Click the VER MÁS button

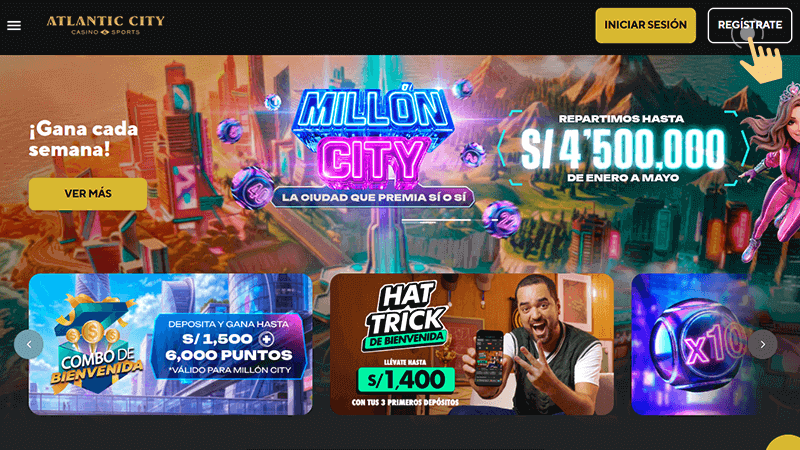(88, 194)
